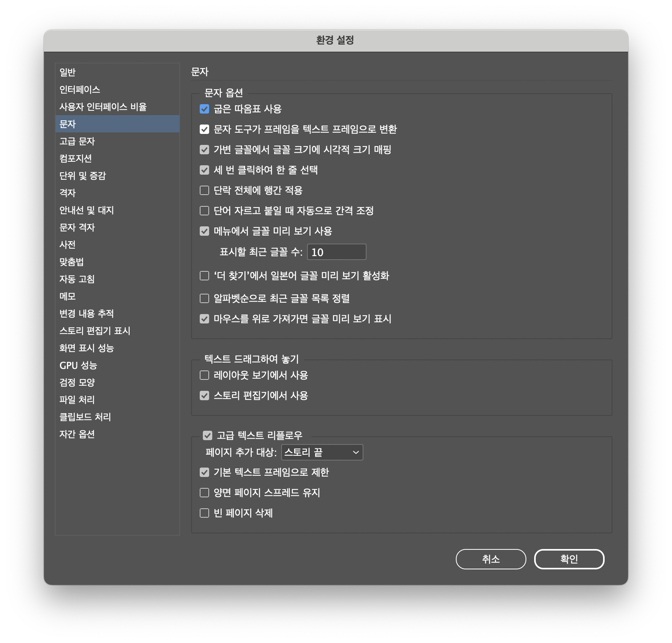The image size is (672, 643).
Task: Open the 메모 preferences
Action: [x=117, y=296]
